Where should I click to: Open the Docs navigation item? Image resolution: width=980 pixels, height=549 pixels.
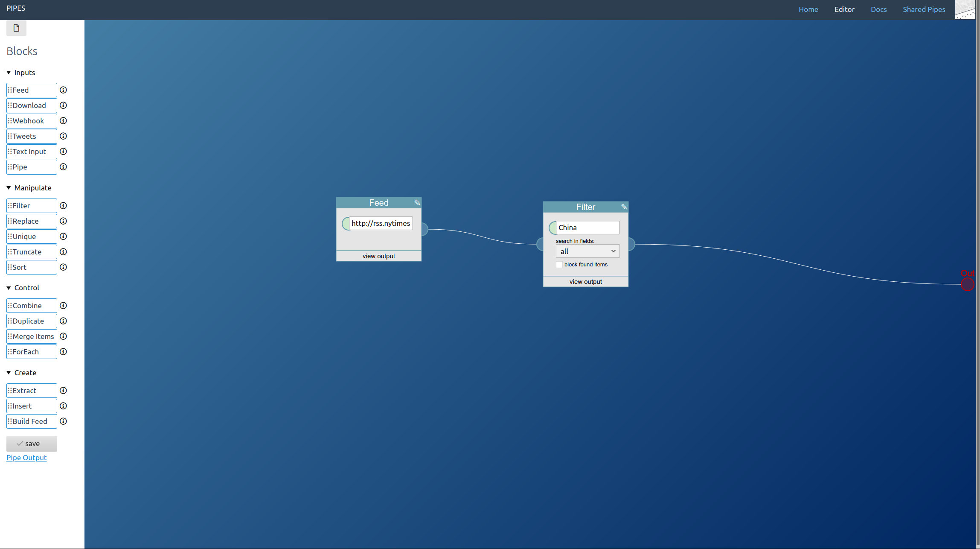[x=878, y=9]
